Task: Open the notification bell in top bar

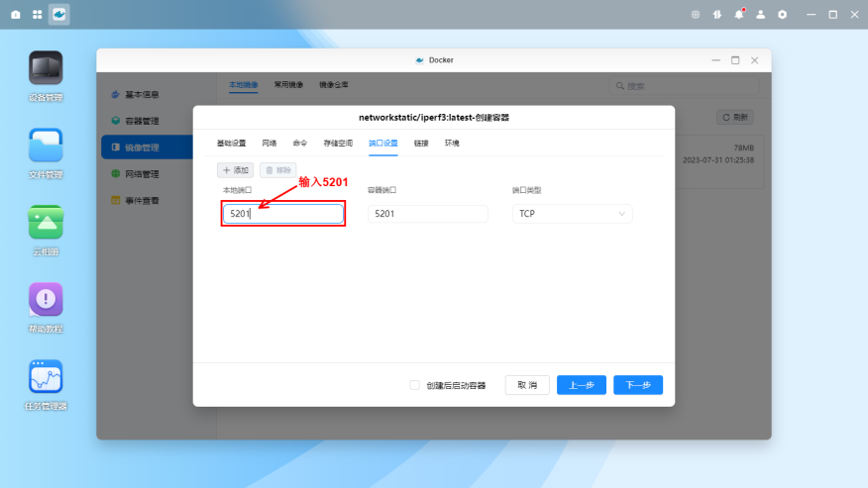Action: (739, 15)
